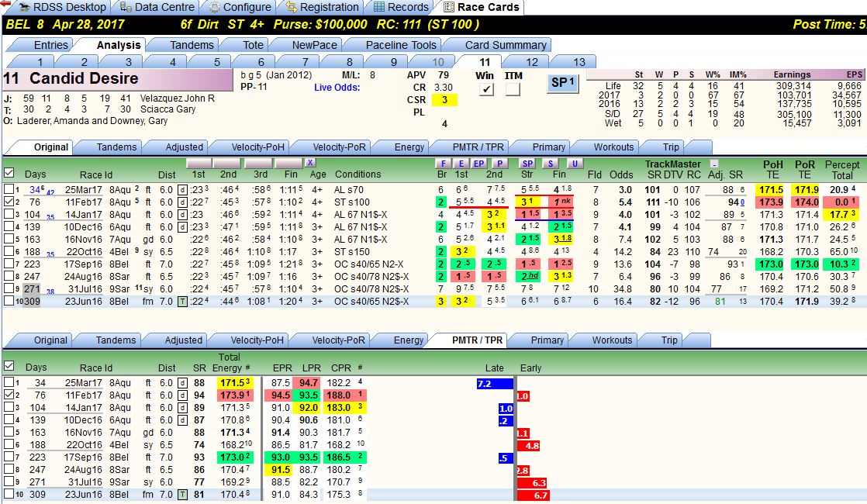
Task: Click the SP column header button
Action: (527, 164)
